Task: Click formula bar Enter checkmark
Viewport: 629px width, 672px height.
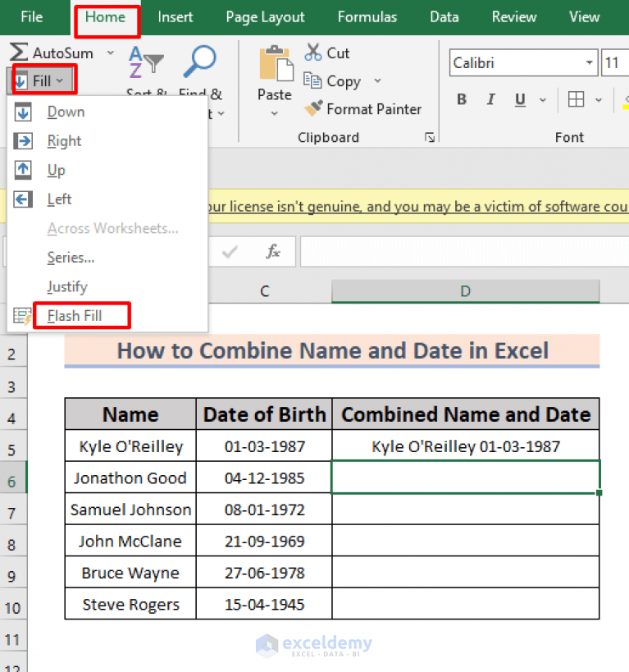Action: point(230,252)
